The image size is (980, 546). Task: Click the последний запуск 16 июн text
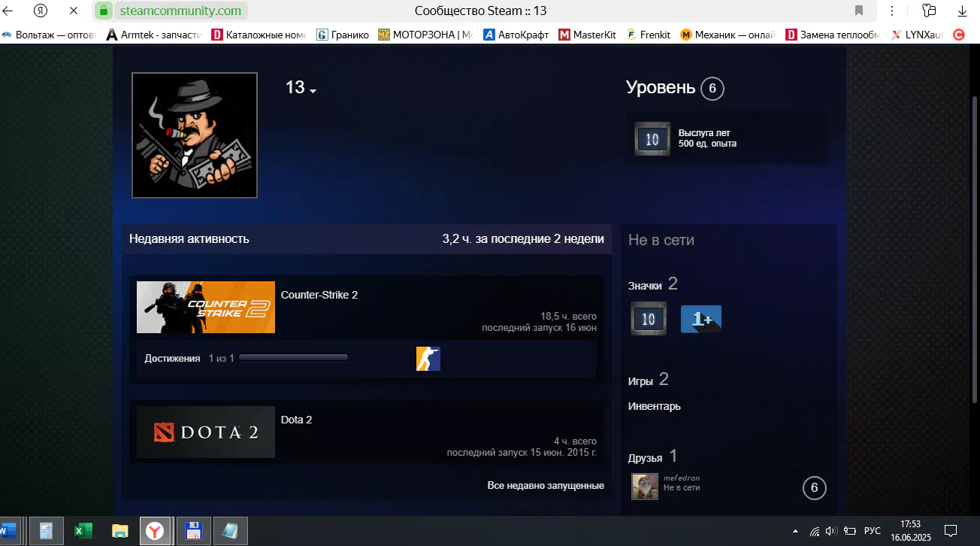click(540, 328)
